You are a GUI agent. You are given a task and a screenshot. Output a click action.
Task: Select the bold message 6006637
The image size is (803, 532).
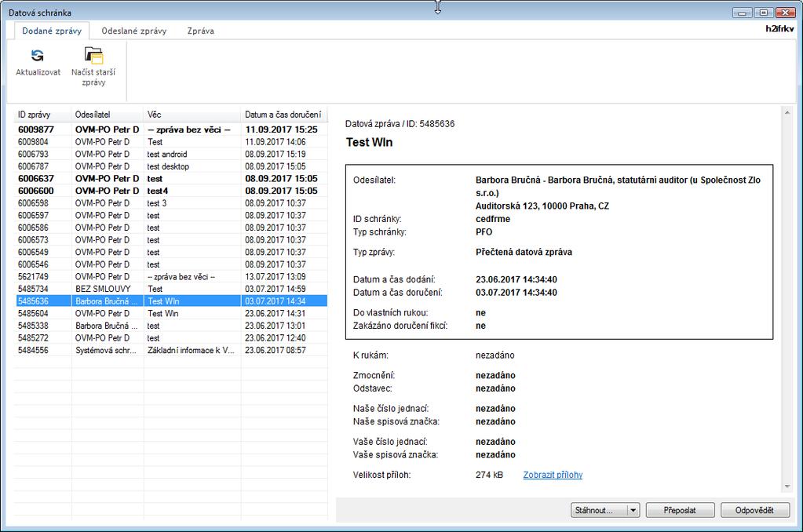(x=171, y=179)
